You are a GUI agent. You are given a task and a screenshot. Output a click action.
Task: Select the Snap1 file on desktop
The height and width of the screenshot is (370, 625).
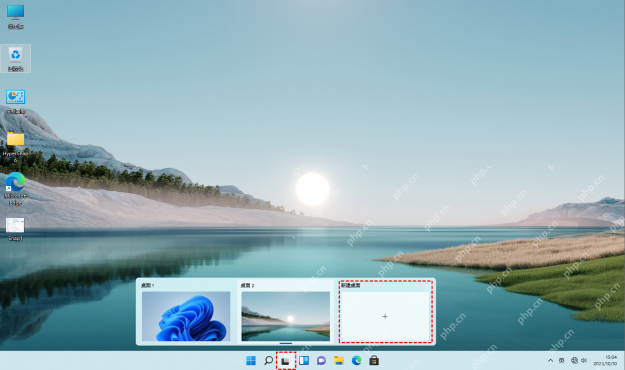[x=16, y=229]
